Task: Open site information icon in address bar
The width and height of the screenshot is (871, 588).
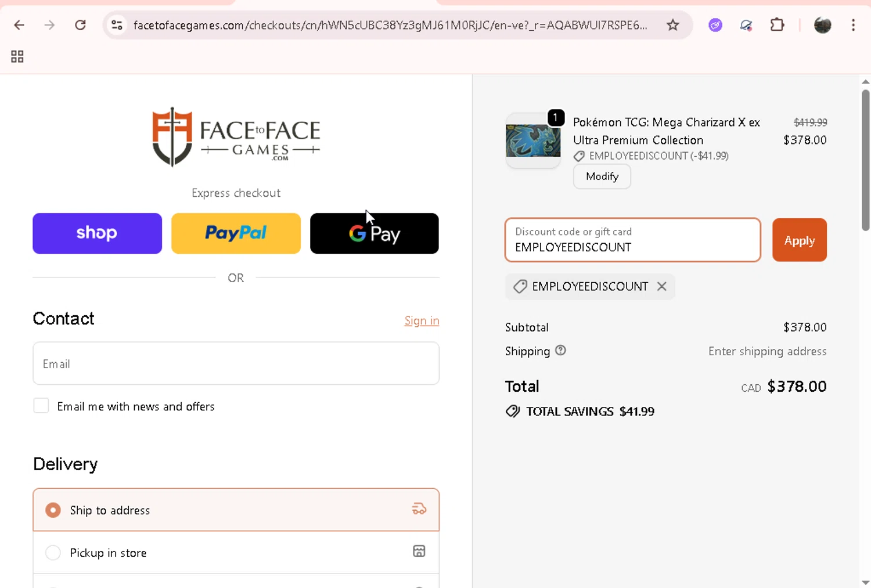Action: 117,25
